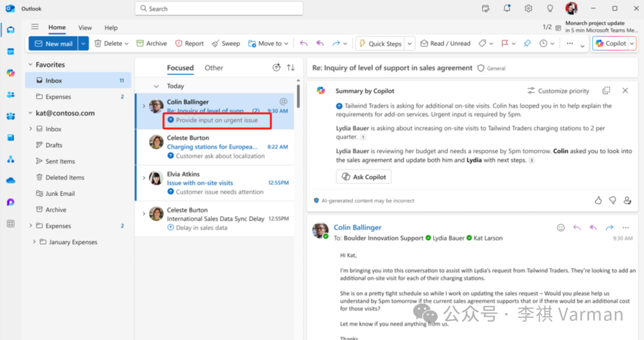Open International Sales Data Sync Delay email
Viewport: 644px width, 340px height.
215,219
